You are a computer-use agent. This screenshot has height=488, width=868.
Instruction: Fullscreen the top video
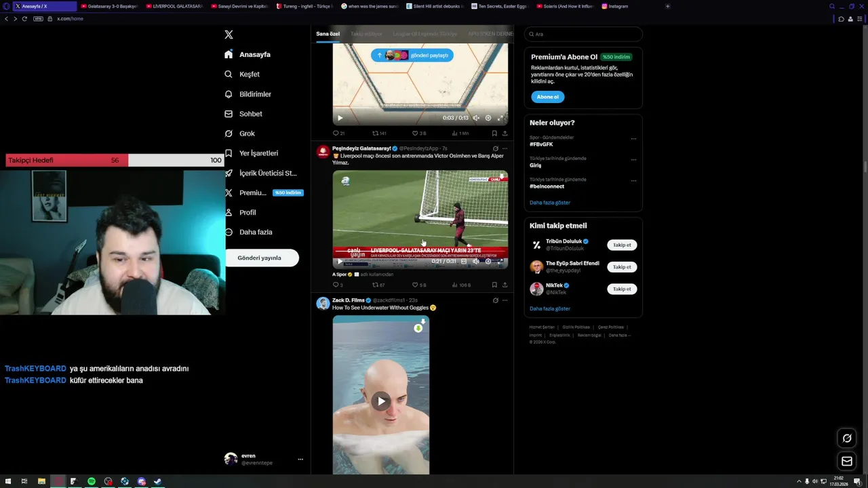500,118
